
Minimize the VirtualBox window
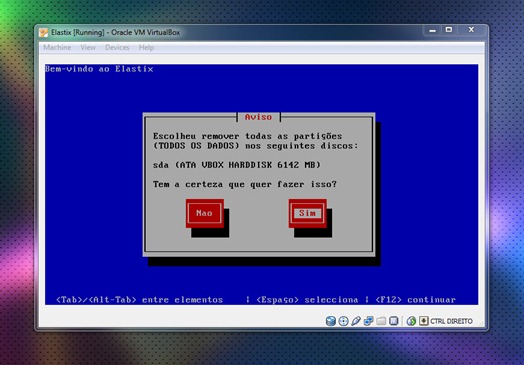click(x=432, y=30)
